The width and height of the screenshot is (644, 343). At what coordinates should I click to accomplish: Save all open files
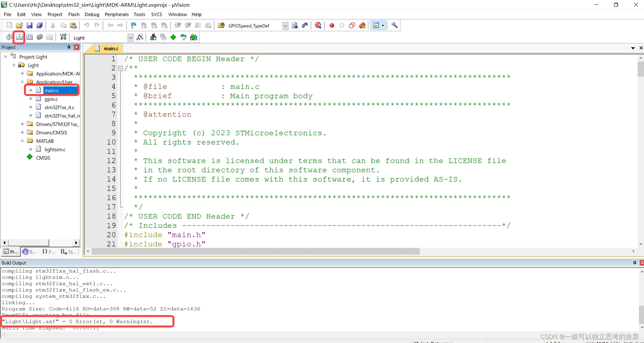click(x=39, y=25)
